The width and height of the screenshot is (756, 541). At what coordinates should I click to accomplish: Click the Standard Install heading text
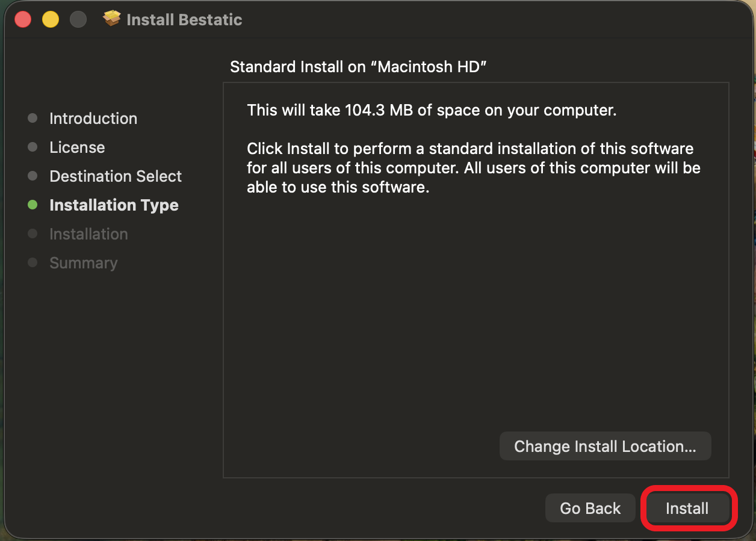click(359, 67)
